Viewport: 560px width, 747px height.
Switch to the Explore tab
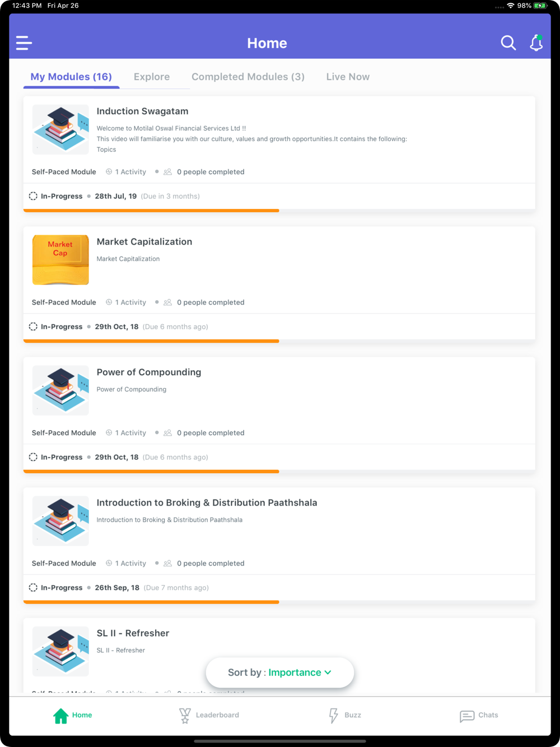coord(152,77)
